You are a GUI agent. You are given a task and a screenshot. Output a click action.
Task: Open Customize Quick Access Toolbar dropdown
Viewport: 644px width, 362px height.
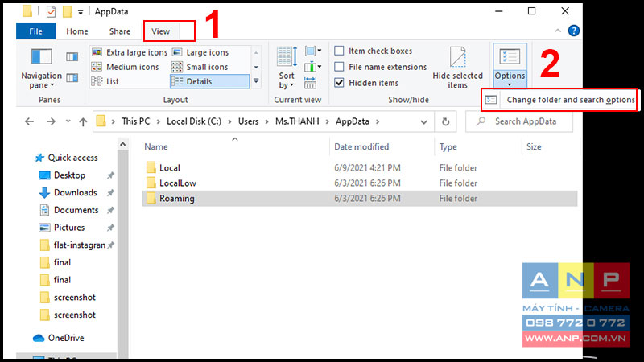click(80, 12)
